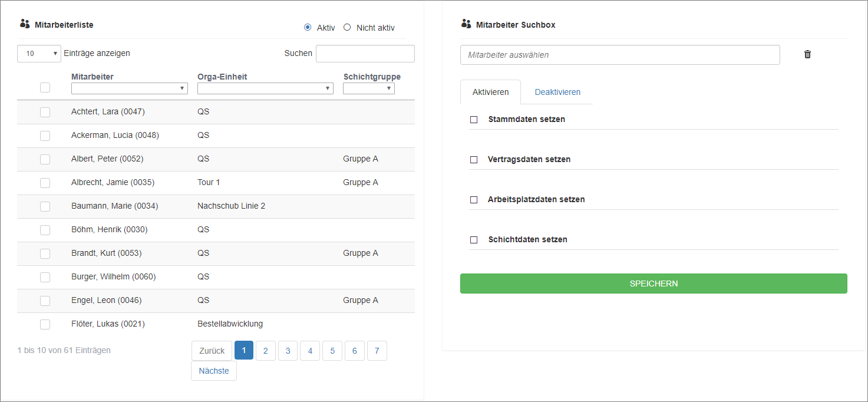Check the box for Engel, Leon (0046)

point(45,301)
